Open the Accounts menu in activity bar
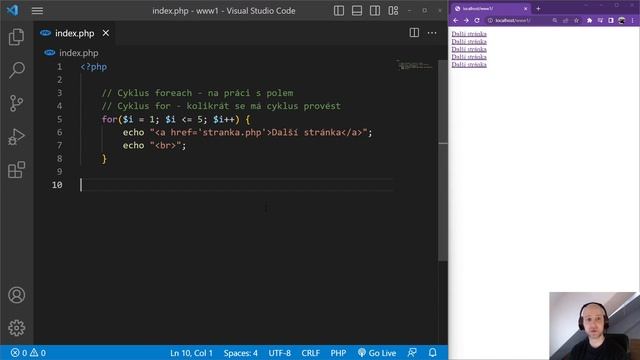Screen dimensions: 640x360 [x=16, y=295]
